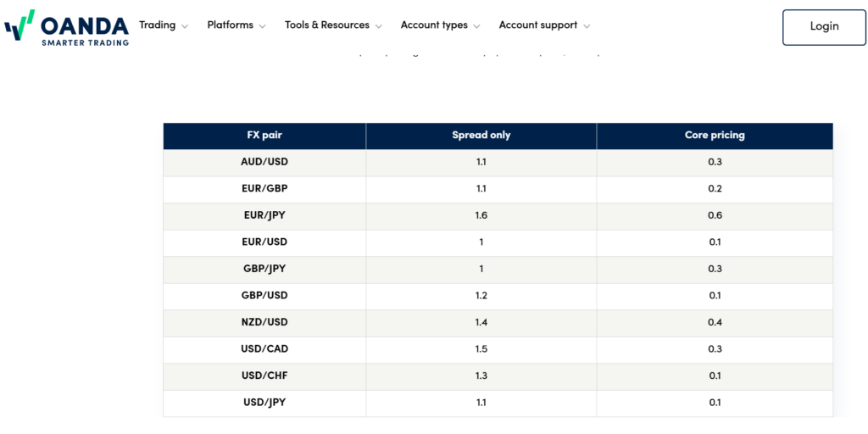Select the Spread only column header
This screenshot has height=434, width=868.
pyautogui.click(x=481, y=136)
